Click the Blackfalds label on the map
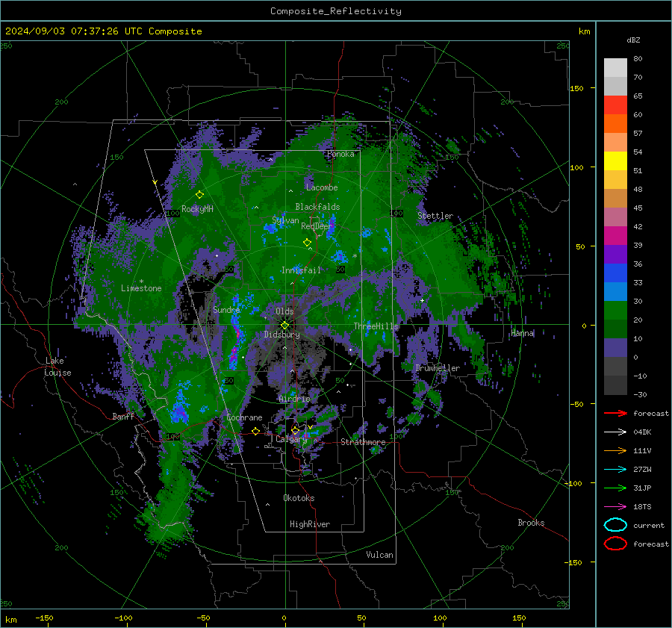 point(317,207)
